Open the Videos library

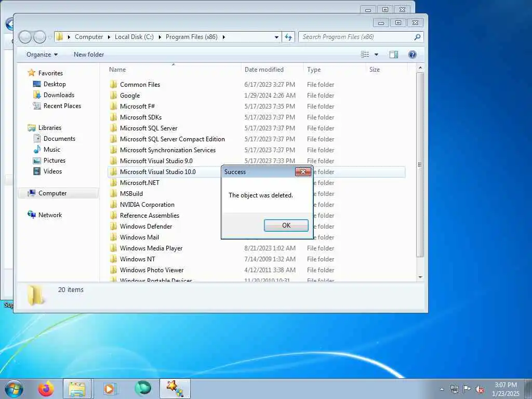(52, 171)
